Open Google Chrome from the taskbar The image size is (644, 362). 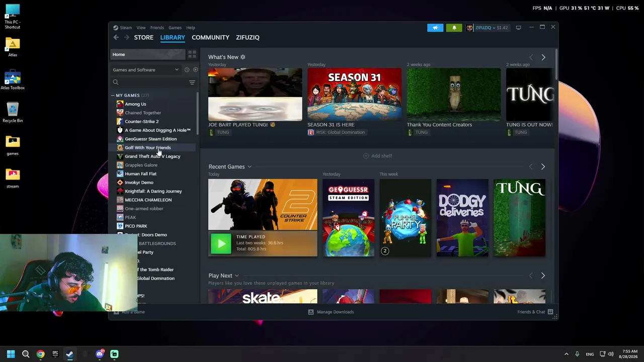[40, 354]
